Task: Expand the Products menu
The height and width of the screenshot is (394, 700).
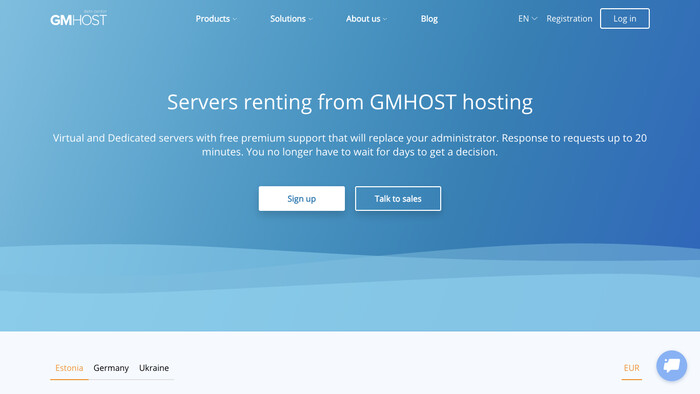Action: 216,19
